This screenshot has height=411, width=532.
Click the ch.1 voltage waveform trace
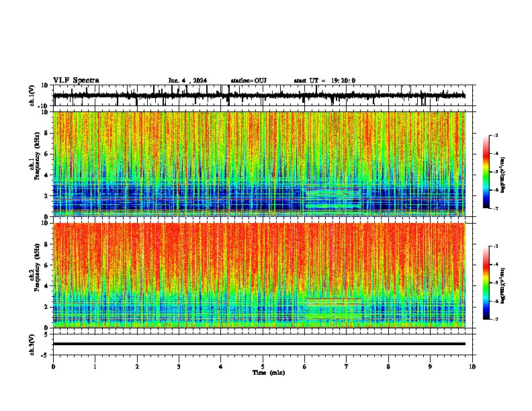point(259,96)
